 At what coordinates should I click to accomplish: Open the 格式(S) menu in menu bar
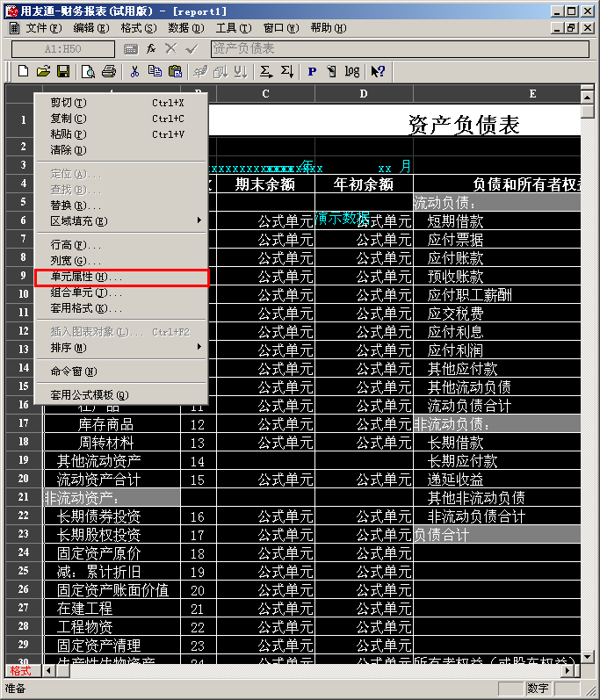pos(139,28)
